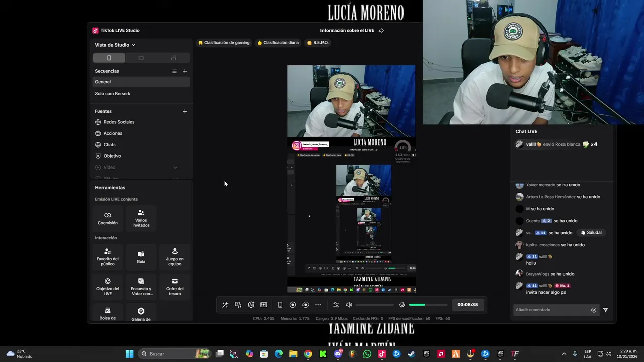
Task: Click the phone device icon in bottom toolbar
Action: pyautogui.click(x=280, y=305)
